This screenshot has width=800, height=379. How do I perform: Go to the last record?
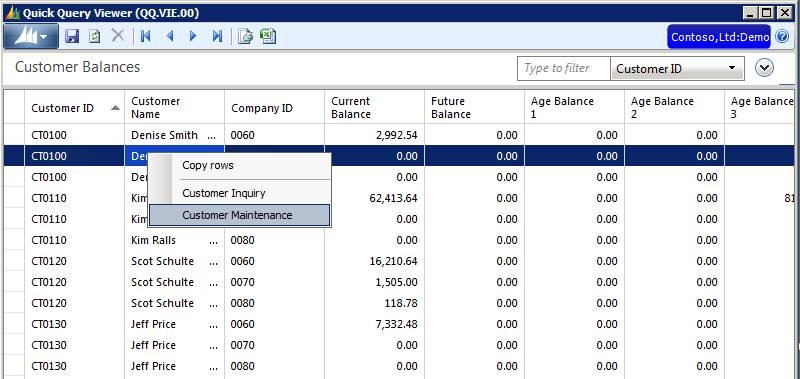tap(217, 36)
